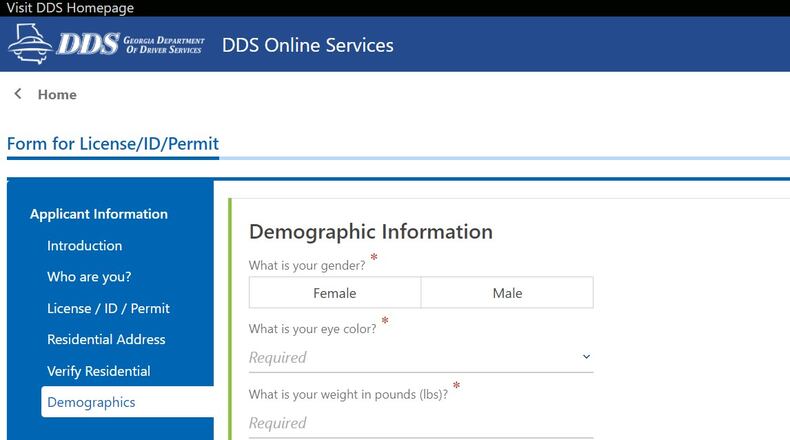The image size is (790, 440).
Task: Go to Home breadcrumb link
Action: click(57, 94)
